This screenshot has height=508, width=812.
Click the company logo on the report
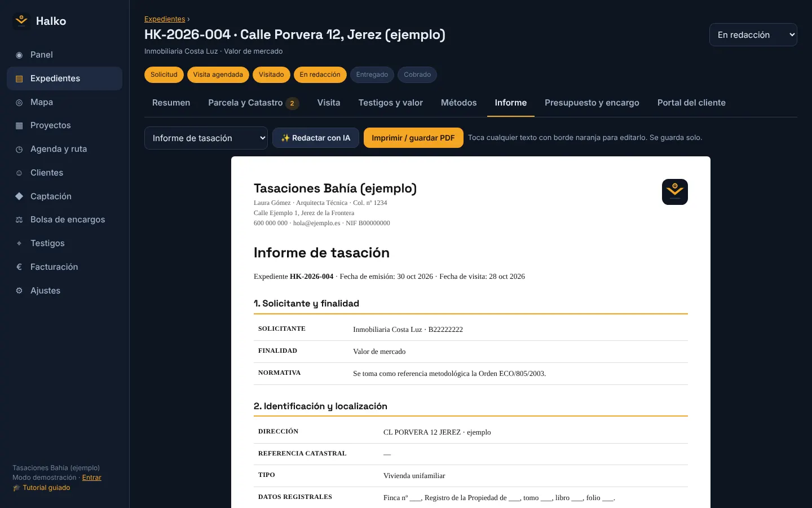pyautogui.click(x=675, y=192)
